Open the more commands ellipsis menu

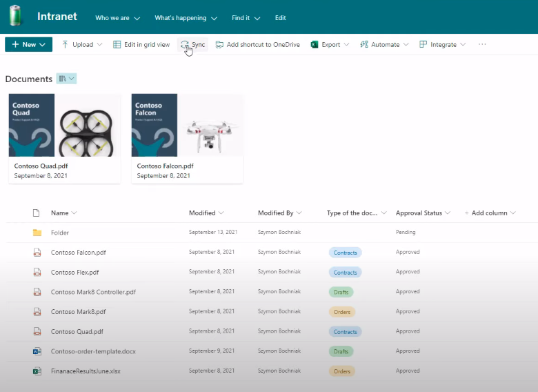482,44
